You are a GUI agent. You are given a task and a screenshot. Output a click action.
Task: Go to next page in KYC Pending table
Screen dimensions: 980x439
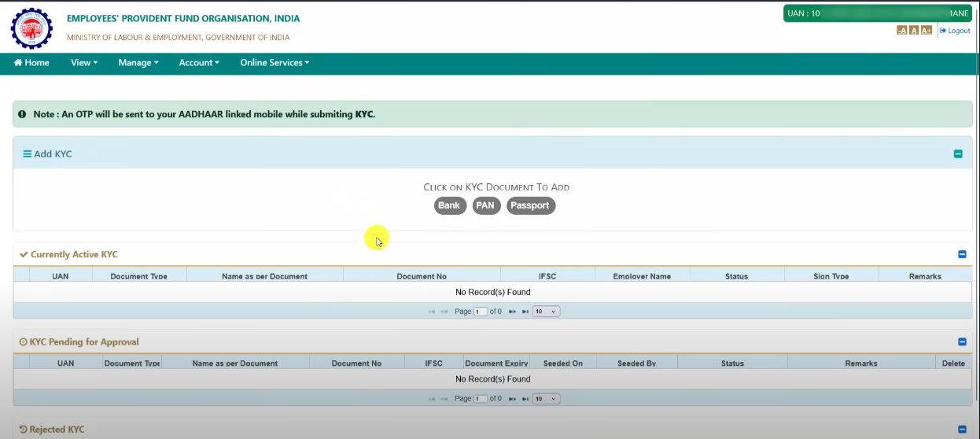(x=512, y=399)
